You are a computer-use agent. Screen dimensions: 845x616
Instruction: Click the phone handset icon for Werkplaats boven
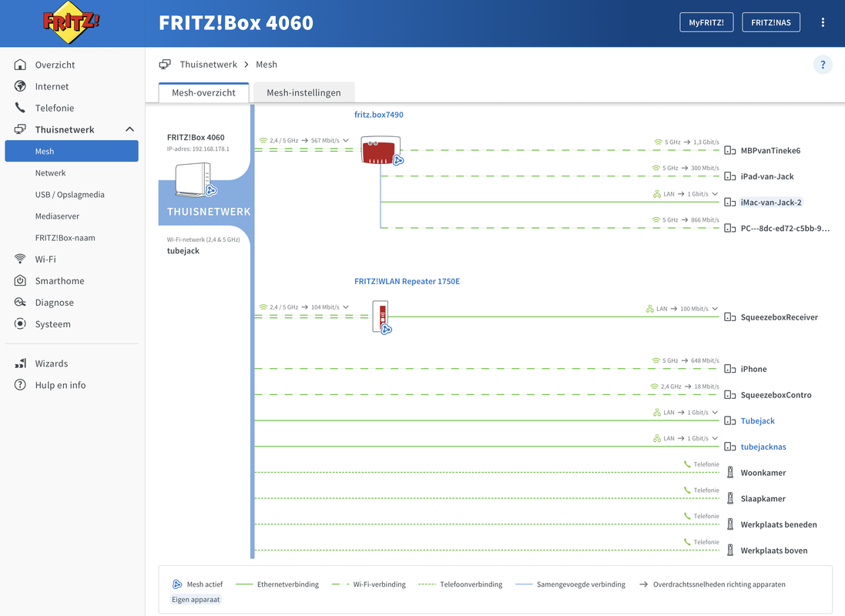[x=730, y=551]
